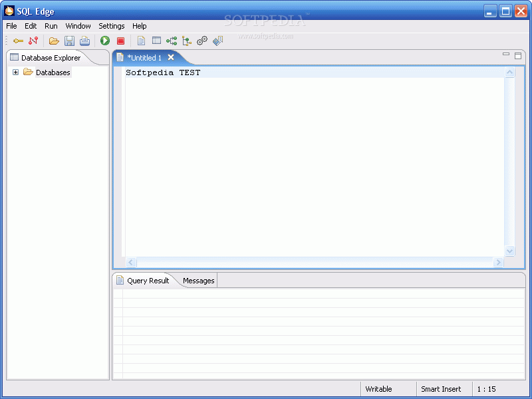The image size is (532, 399).
Task: Run the query with the green play button
Action: [x=105, y=41]
